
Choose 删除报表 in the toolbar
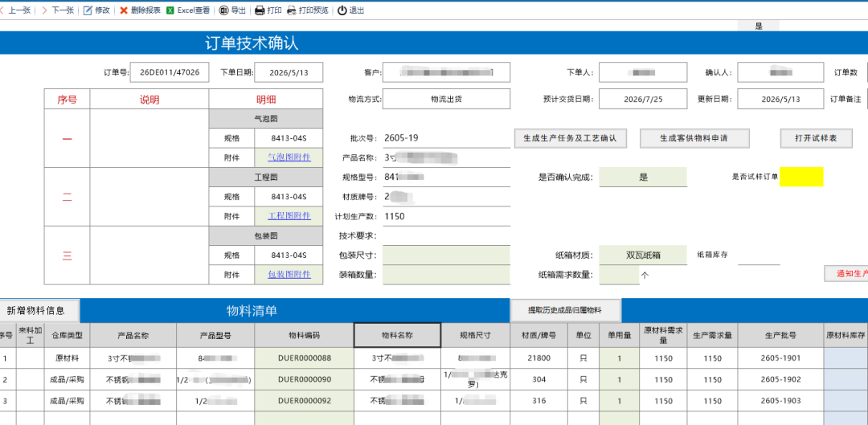(145, 10)
